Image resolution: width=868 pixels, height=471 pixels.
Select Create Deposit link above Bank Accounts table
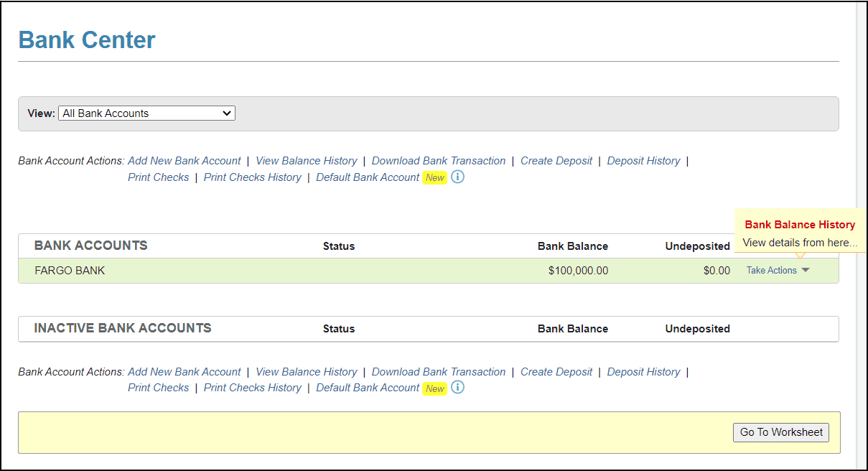pos(556,161)
